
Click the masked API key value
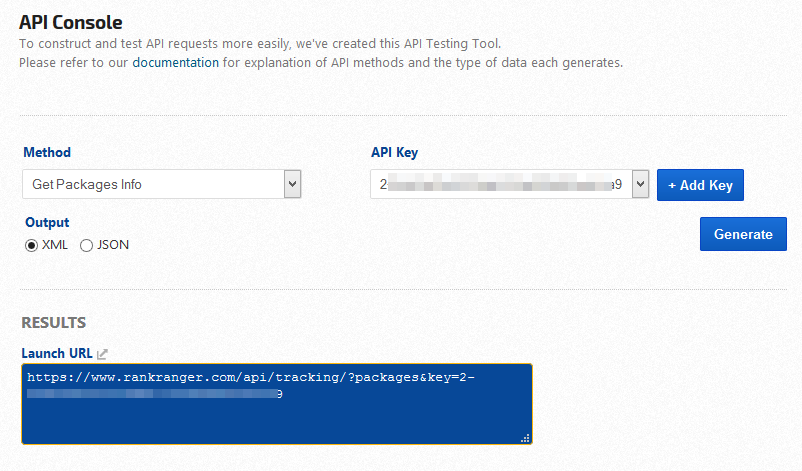500,185
